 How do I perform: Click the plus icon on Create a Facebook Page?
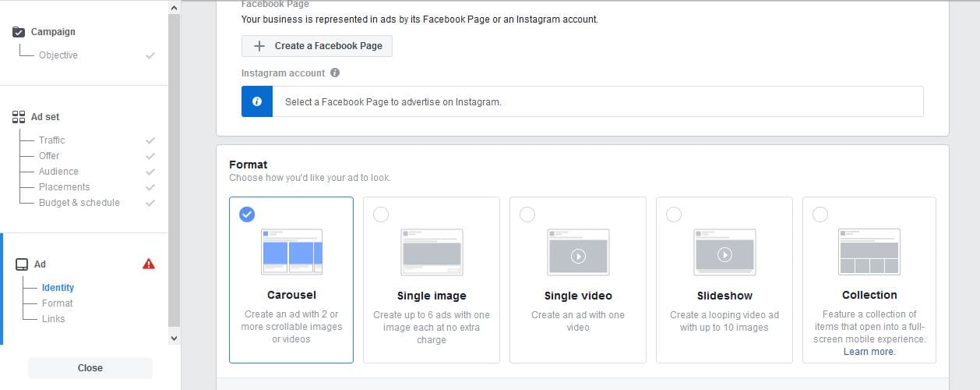pyautogui.click(x=260, y=46)
